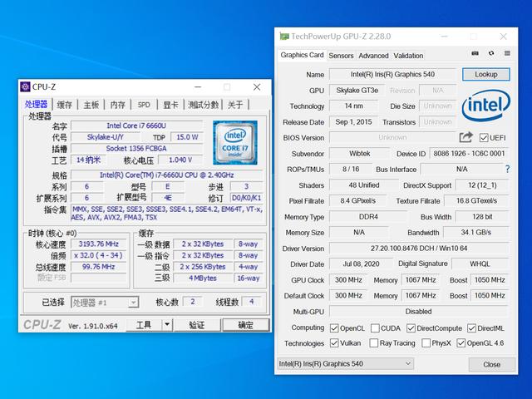The height and width of the screenshot is (399, 532).
Task: Toggle the PhysX checkbox
Action: tap(426, 343)
